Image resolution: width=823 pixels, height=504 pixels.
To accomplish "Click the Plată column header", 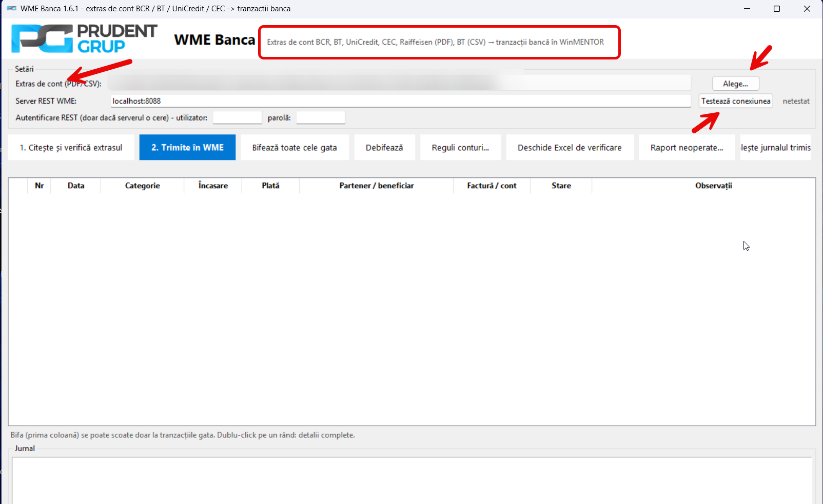I will (x=270, y=186).
